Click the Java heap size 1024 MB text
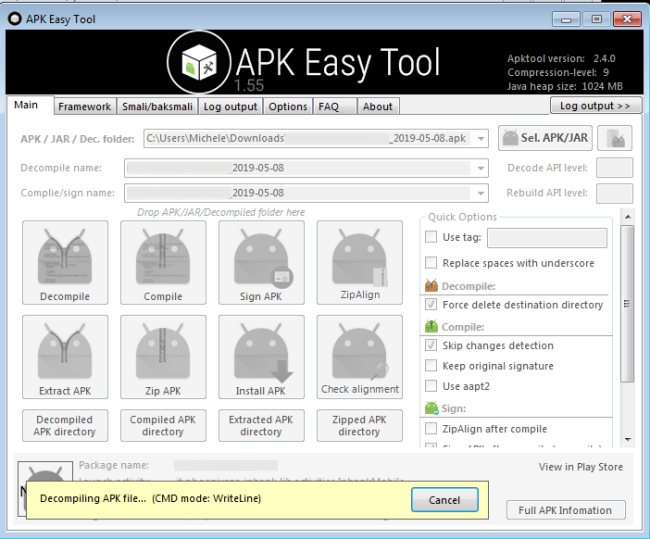 pos(565,86)
